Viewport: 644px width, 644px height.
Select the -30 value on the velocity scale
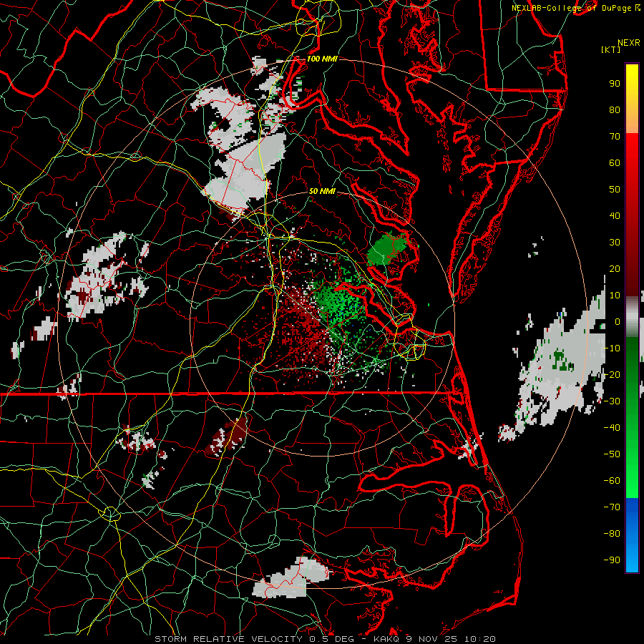(612, 401)
